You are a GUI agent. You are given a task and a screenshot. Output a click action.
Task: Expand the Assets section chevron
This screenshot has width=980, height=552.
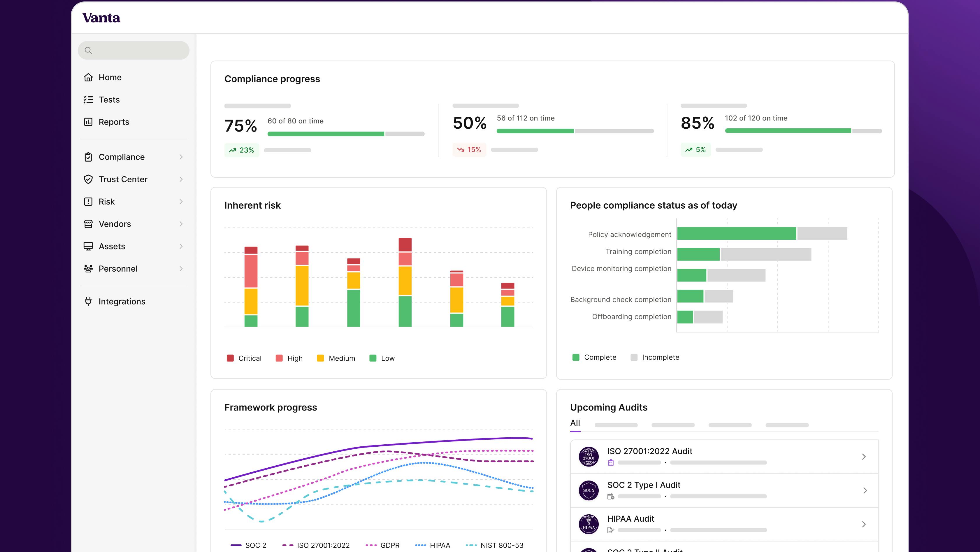[x=181, y=246]
